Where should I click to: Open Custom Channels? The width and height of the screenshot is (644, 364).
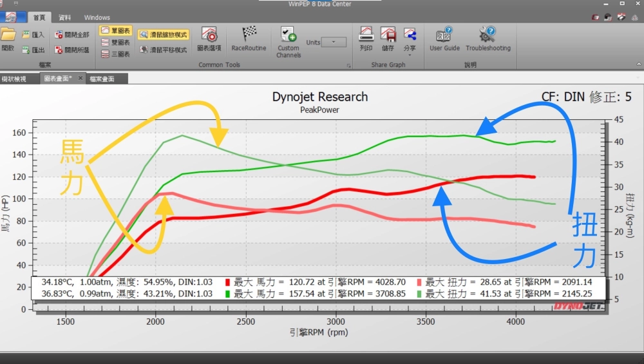pos(288,41)
